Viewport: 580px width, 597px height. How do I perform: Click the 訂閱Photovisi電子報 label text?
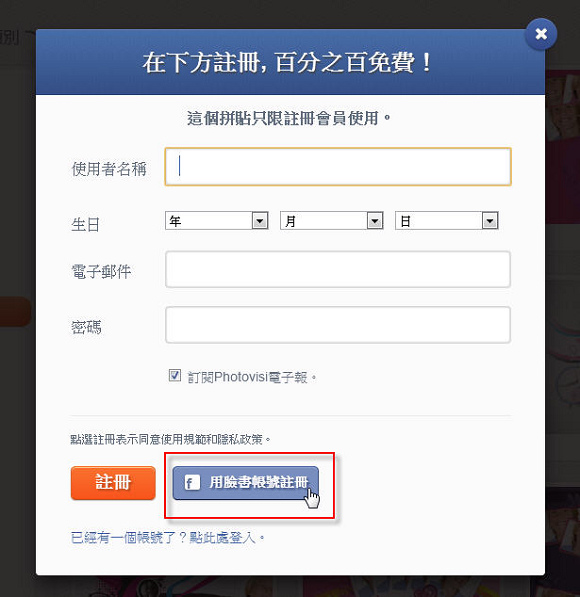pyautogui.click(x=252, y=377)
